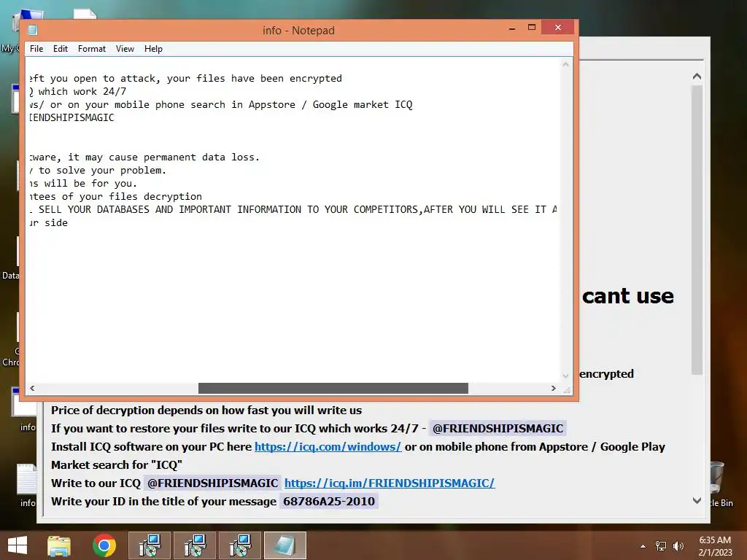Close the info - Notepad window
Screen dimensions: 747x560
coord(558,28)
